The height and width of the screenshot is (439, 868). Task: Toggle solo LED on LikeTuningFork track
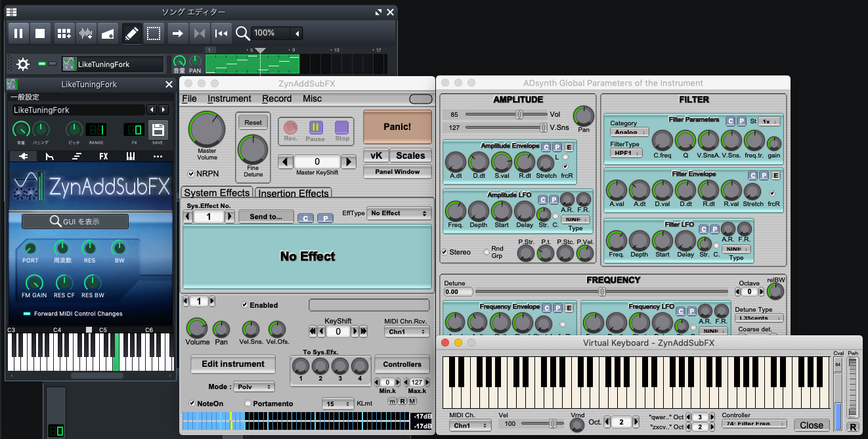[53, 64]
